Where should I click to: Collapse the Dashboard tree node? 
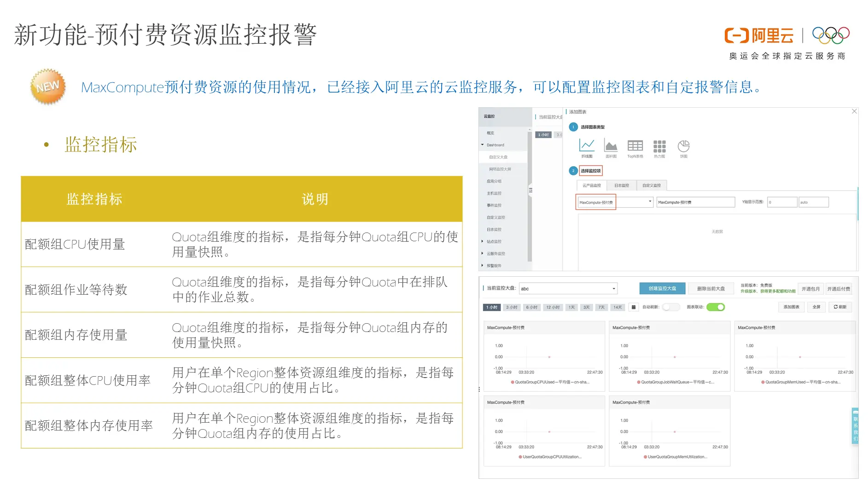click(x=483, y=145)
